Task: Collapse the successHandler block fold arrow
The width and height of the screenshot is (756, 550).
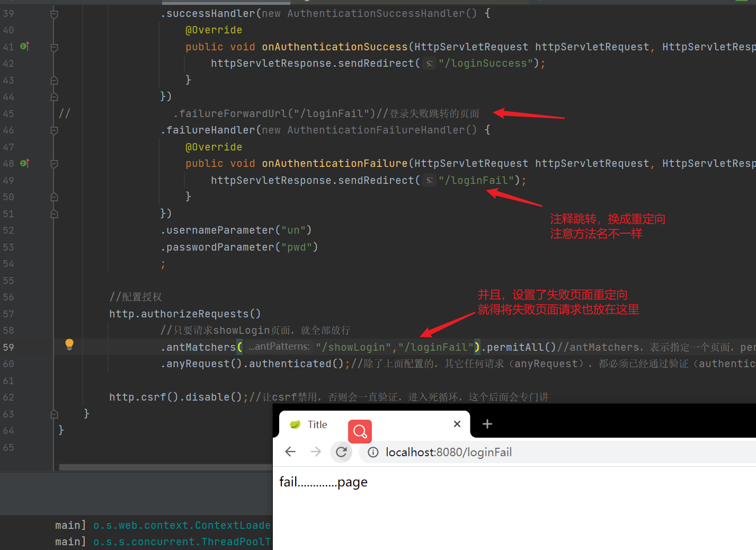Action: coord(54,13)
